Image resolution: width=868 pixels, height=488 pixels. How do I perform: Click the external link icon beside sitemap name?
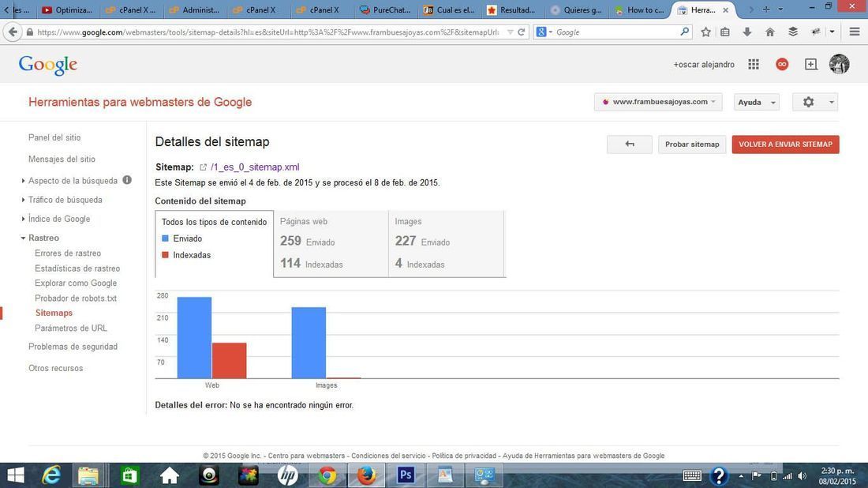(x=203, y=167)
